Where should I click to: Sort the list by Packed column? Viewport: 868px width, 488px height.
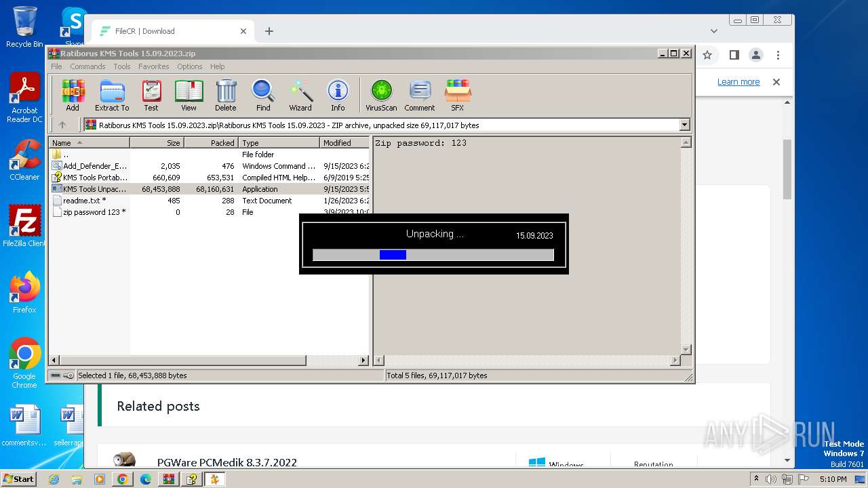tap(211, 143)
